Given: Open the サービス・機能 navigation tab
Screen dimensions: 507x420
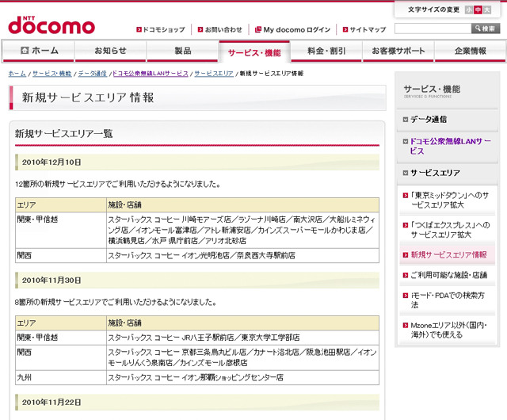Looking at the screenshot, I should tap(254, 52).
